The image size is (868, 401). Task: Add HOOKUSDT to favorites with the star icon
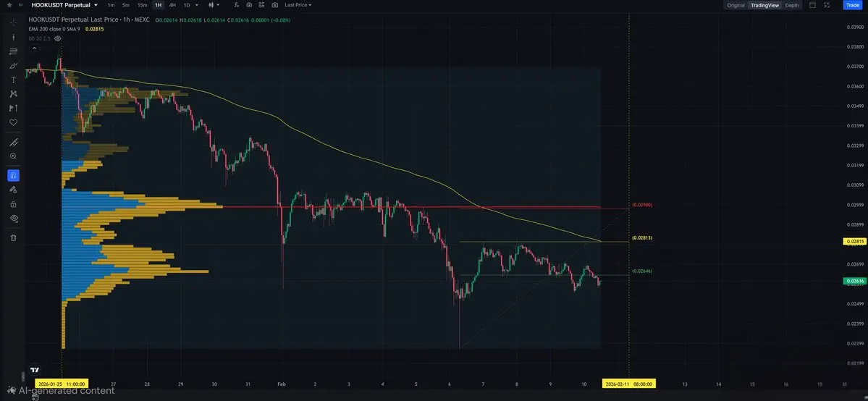point(9,5)
